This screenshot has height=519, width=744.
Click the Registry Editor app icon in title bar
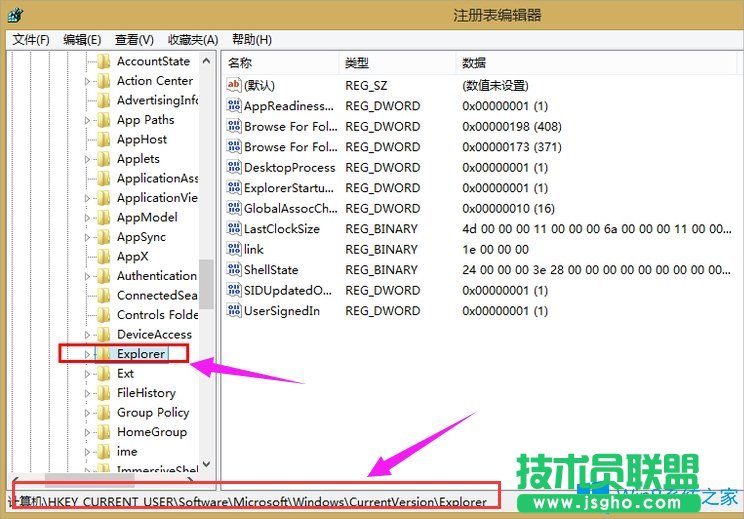point(16,16)
